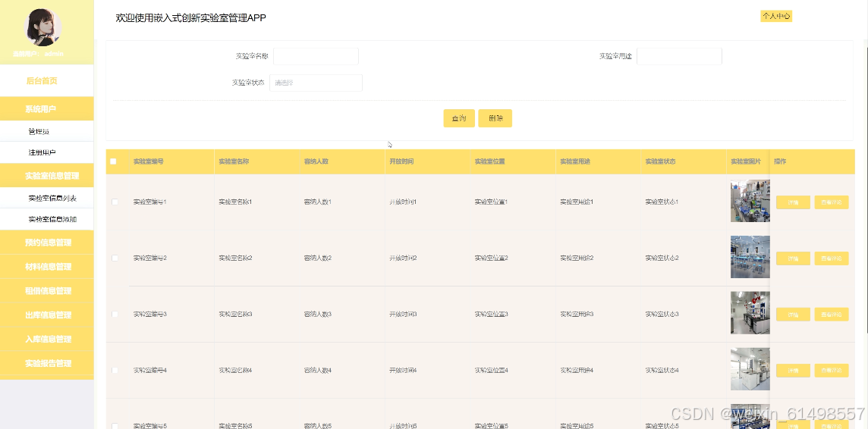This screenshot has width=868, height=429.
Task: Expand the 入库信息管理 sidebar section
Action: tap(47, 339)
